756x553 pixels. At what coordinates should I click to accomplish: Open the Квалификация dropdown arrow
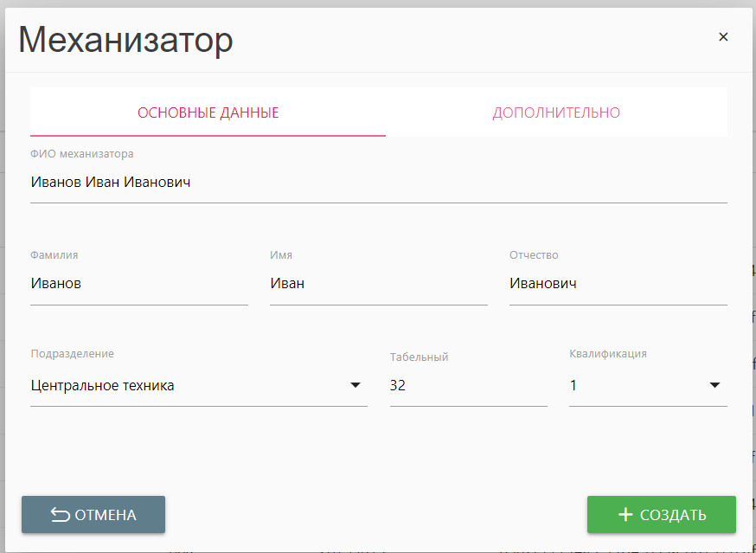(x=715, y=385)
